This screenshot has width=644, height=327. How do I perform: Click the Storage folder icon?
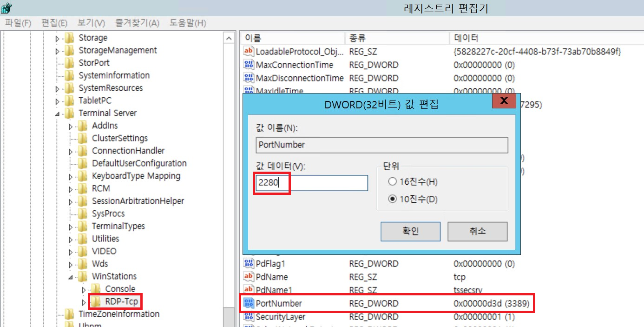pos(70,38)
